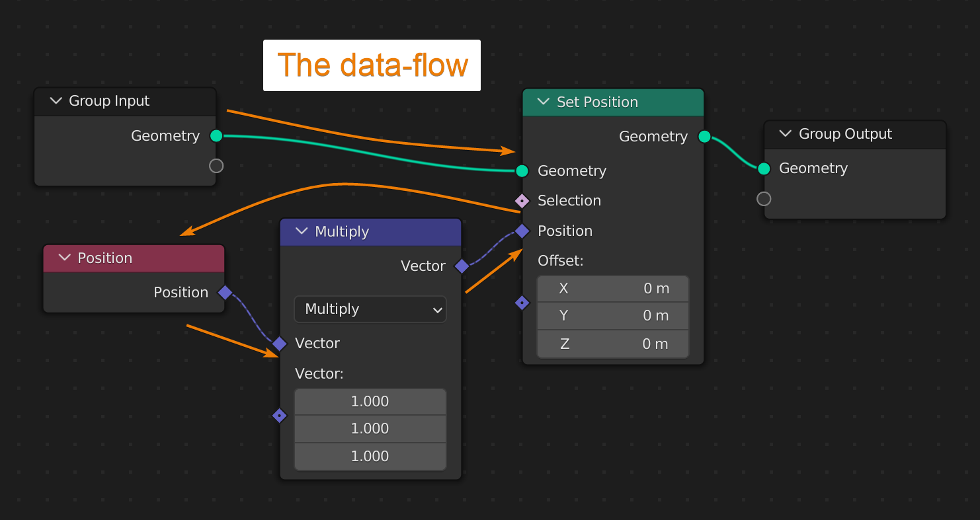Image resolution: width=980 pixels, height=520 pixels.
Task: Click Multiply node Vector output socket
Action: point(462,266)
